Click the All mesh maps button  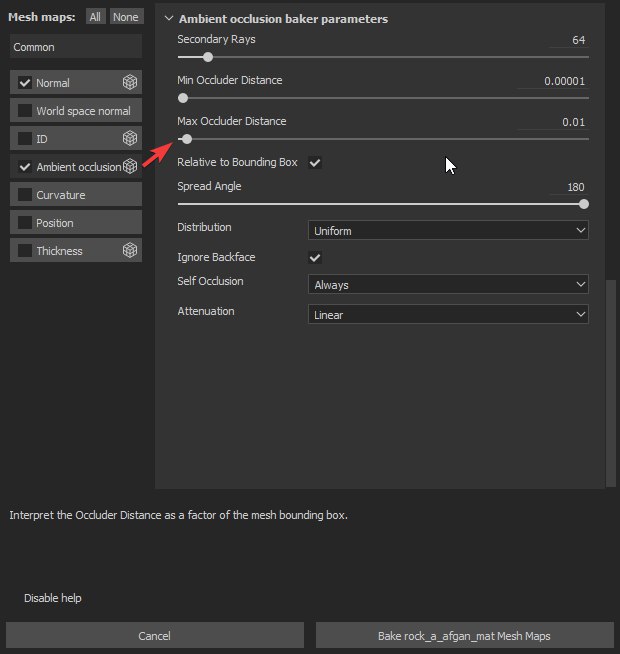pos(96,17)
